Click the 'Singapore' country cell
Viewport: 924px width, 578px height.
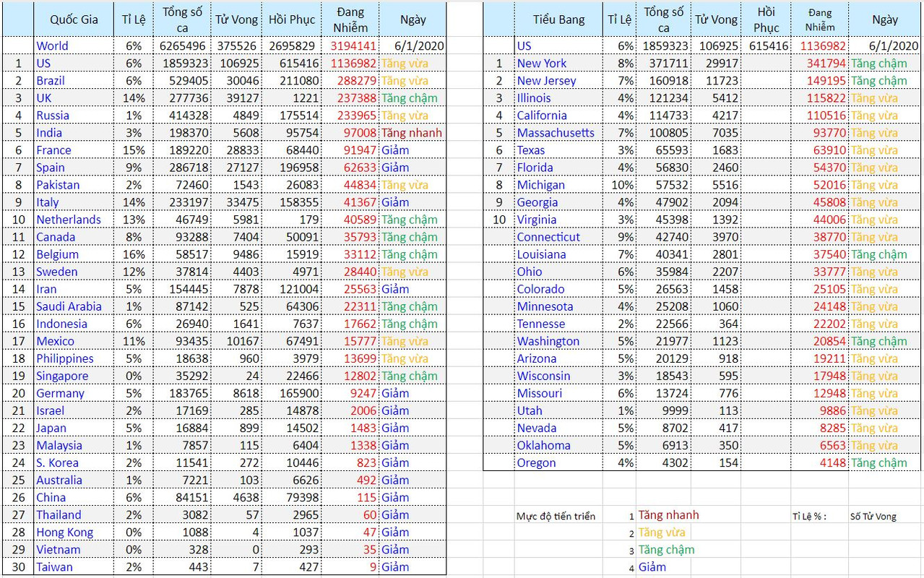(74, 376)
